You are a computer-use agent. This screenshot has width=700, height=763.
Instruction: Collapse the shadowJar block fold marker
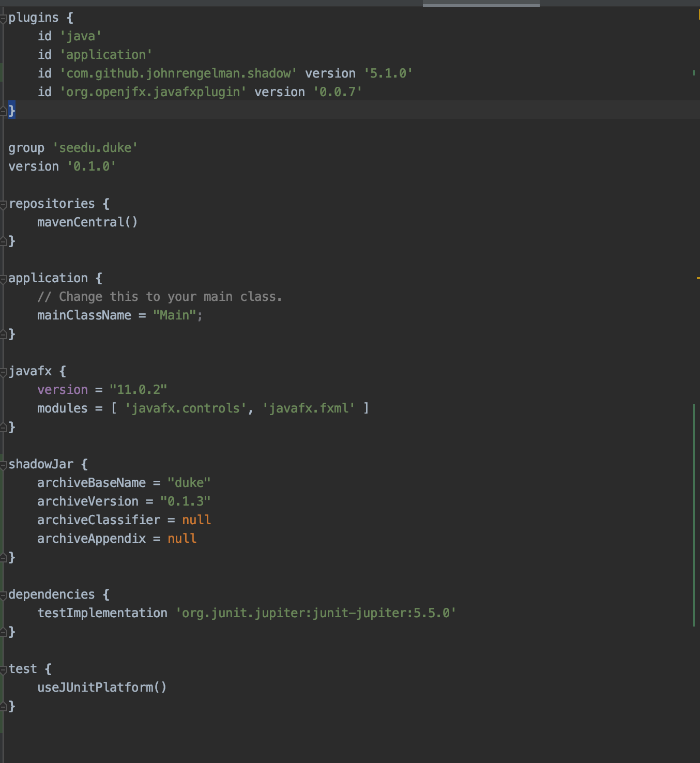4,465
